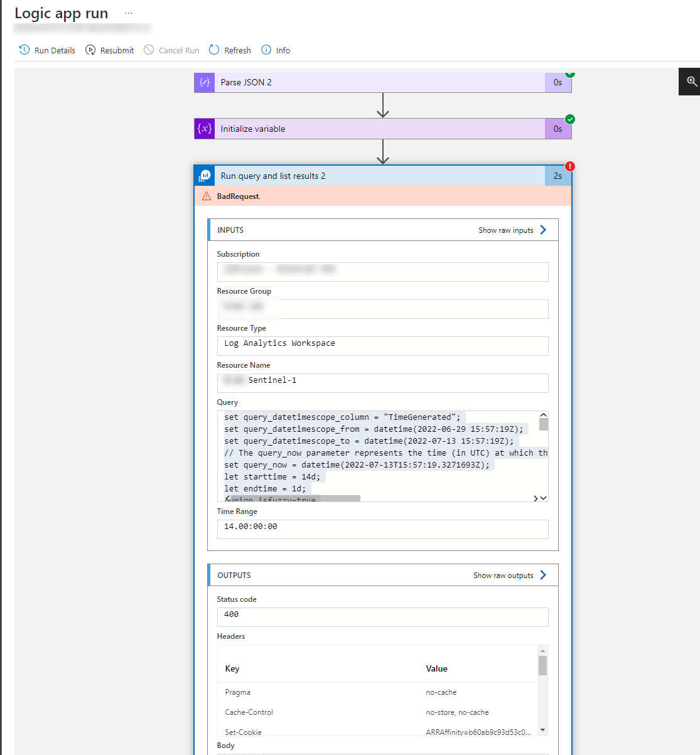Screen dimensions: 700x755
Task: Click the red error badge on Run query action
Action: click(569, 166)
